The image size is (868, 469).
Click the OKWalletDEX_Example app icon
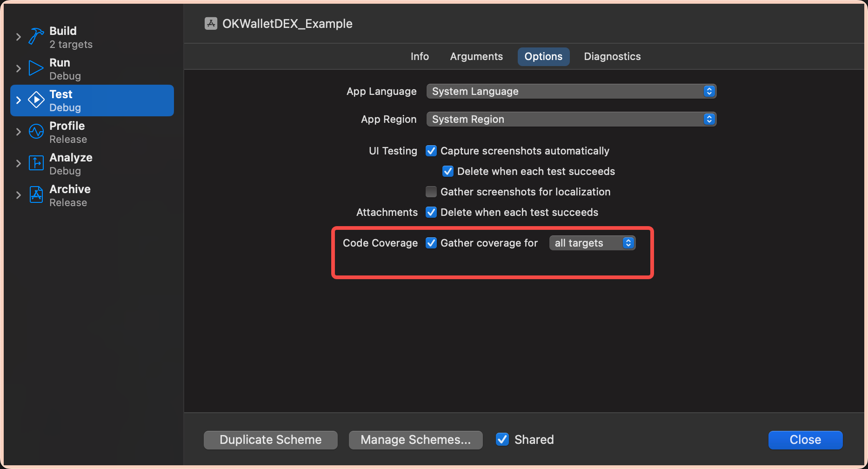click(211, 23)
